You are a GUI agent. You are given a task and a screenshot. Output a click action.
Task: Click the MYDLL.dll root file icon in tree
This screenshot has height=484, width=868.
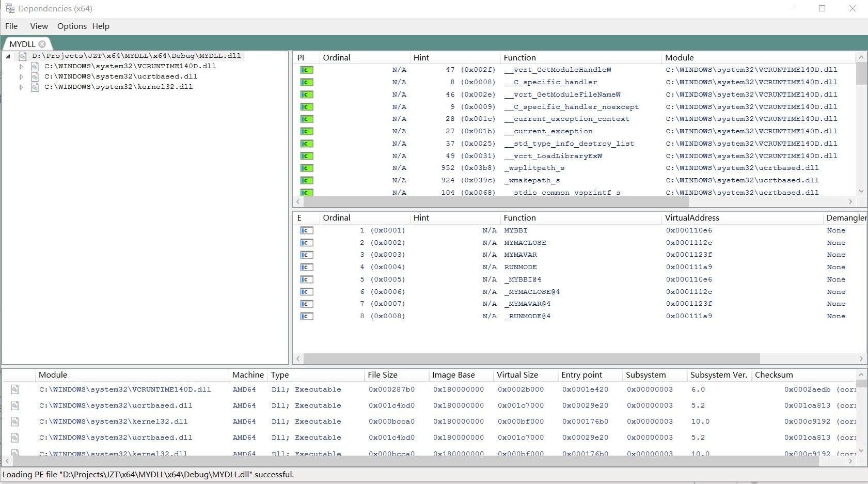click(23, 56)
